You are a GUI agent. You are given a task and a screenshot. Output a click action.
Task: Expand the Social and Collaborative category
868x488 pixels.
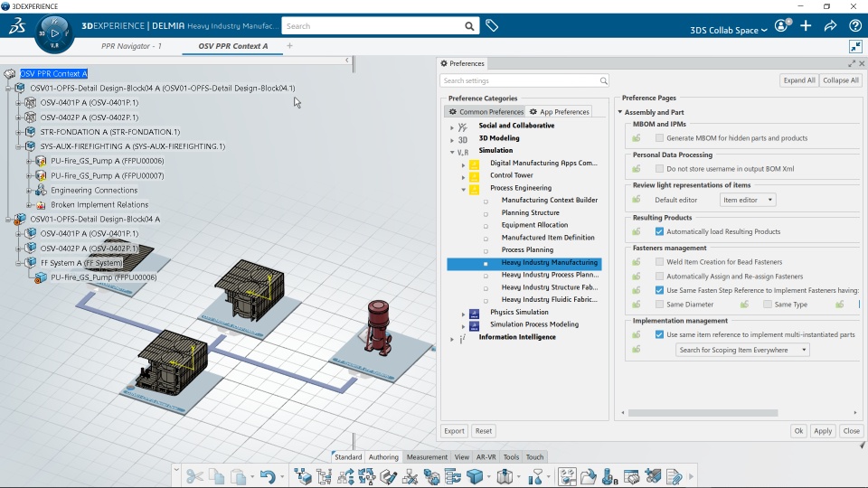coord(452,127)
